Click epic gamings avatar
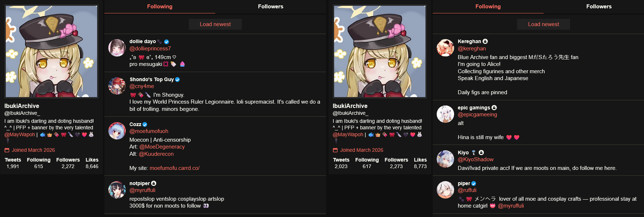 pyautogui.click(x=445, y=114)
